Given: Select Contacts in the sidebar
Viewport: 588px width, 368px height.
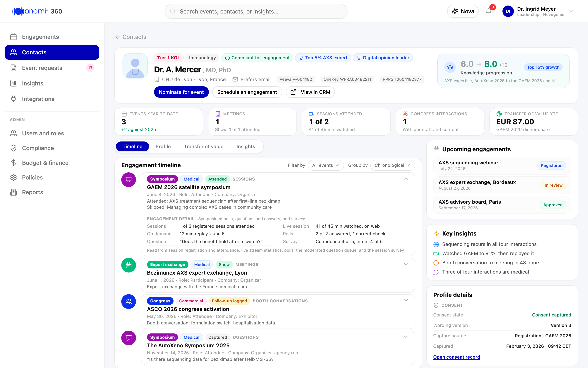Looking at the screenshot, I should [x=52, y=52].
